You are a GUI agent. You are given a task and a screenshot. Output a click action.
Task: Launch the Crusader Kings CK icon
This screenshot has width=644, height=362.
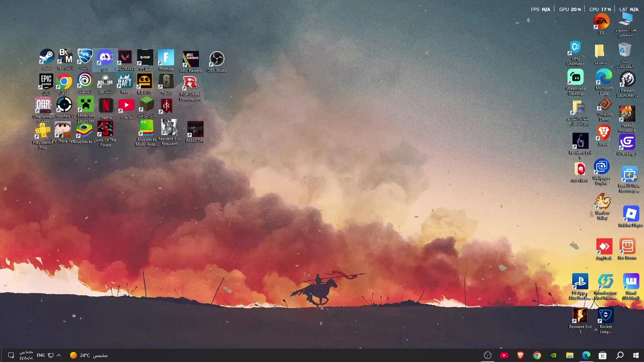[167, 106]
